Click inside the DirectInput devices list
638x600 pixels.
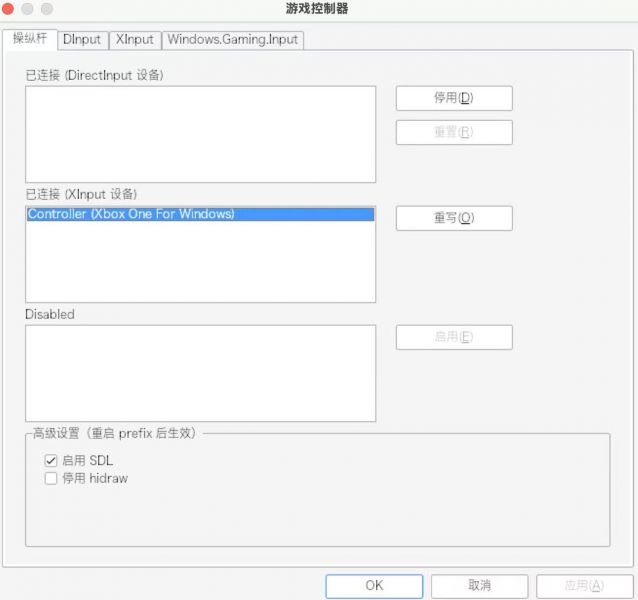point(201,134)
